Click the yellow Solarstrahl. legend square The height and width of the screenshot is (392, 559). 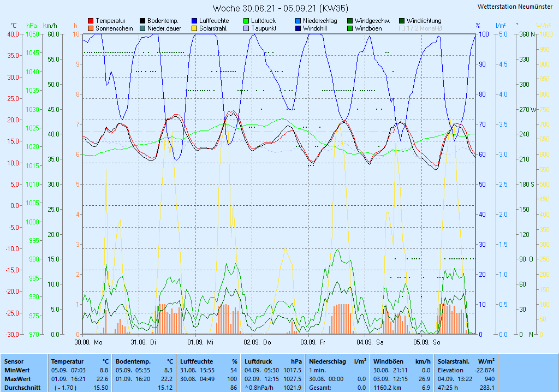click(195, 28)
